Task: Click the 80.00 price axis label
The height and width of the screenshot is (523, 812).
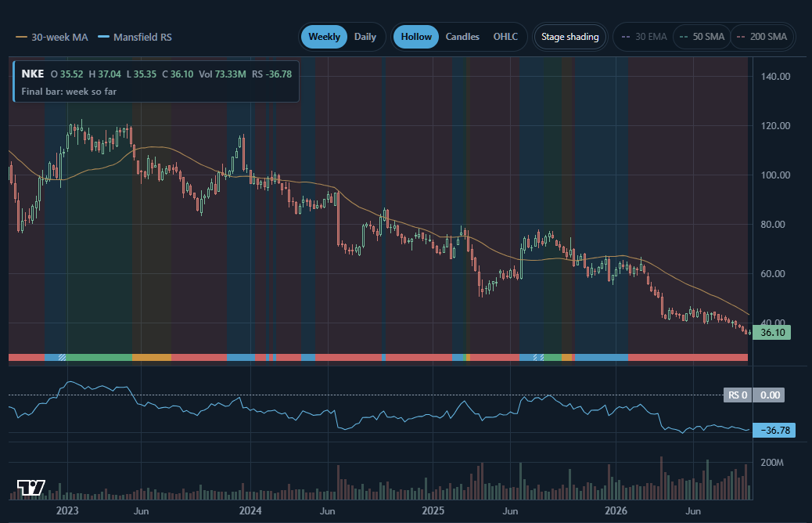Action: (773, 224)
